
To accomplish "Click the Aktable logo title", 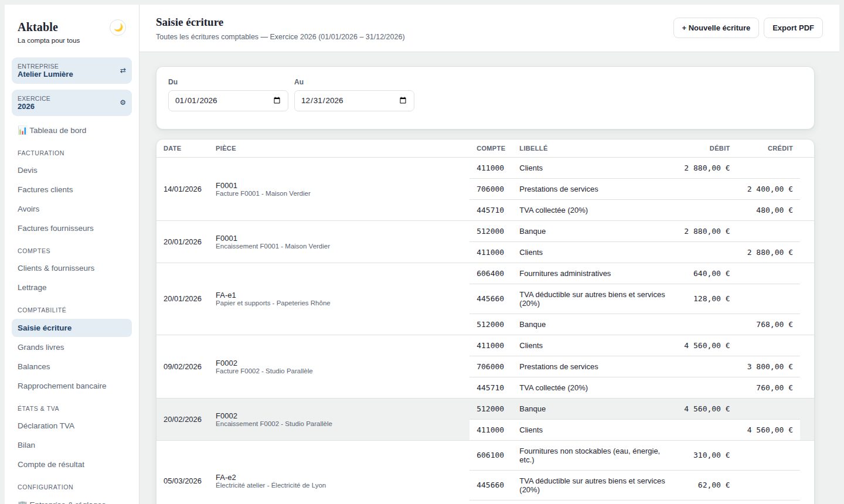I will [x=38, y=27].
